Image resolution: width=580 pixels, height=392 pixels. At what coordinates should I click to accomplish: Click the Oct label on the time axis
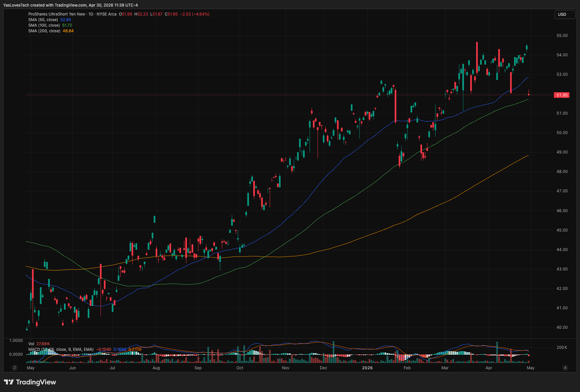[240, 368]
